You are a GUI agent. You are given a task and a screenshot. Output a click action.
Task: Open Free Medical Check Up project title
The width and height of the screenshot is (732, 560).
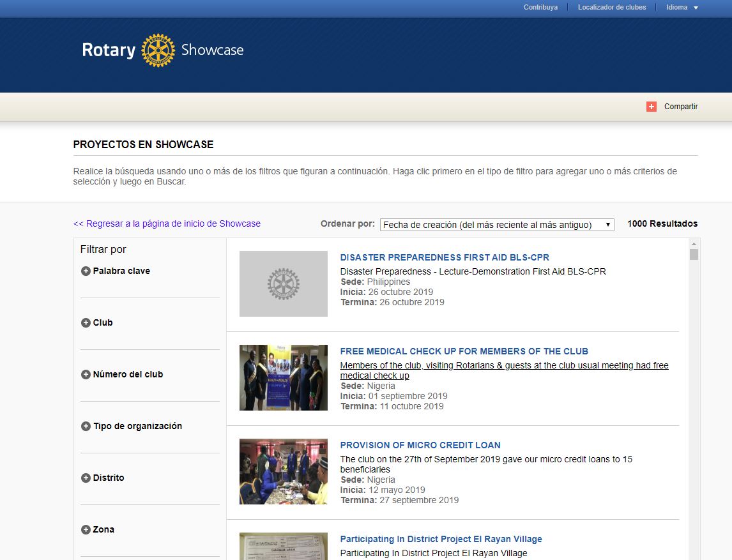pyautogui.click(x=464, y=351)
